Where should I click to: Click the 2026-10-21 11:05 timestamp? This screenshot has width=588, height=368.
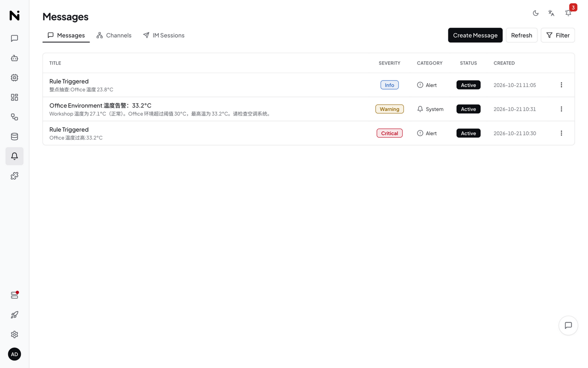pos(515,85)
